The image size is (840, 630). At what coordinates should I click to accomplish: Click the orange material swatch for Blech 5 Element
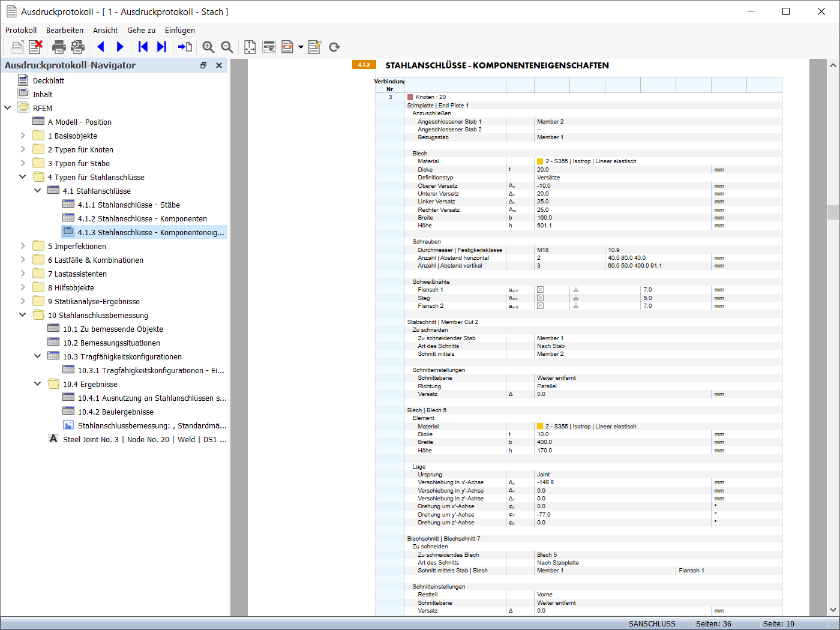[x=540, y=427]
